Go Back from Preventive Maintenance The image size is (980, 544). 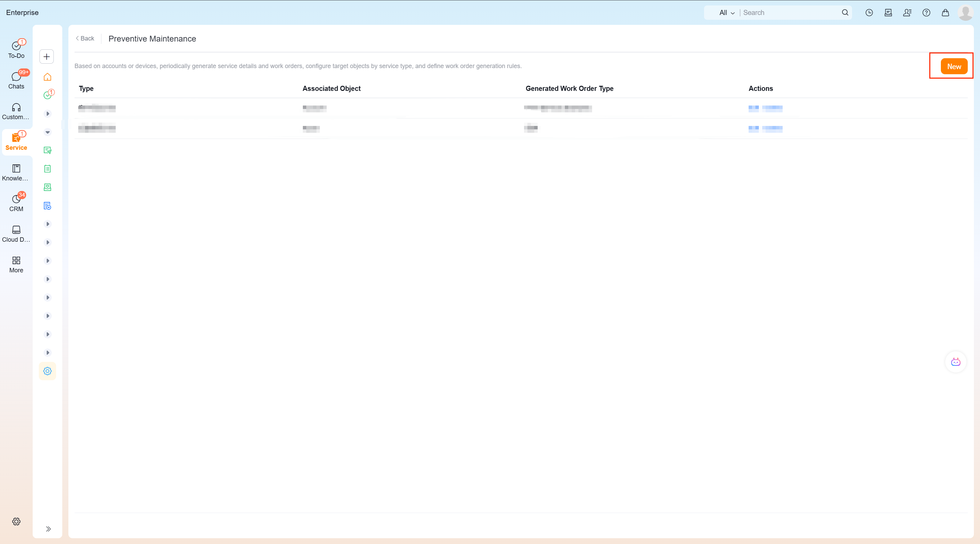tap(85, 38)
